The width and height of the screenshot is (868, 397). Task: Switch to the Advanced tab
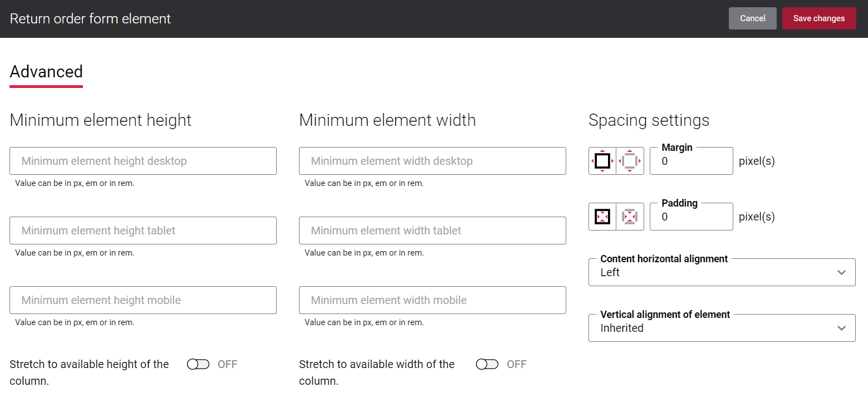pyautogui.click(x=46, y=71)
